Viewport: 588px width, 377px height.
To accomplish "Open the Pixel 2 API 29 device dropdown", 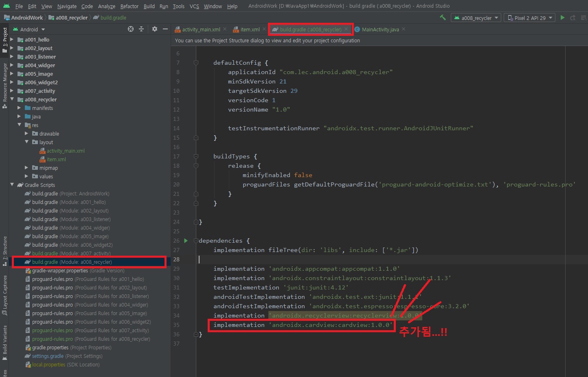I will pyautogui.click(x=530, y=18).
